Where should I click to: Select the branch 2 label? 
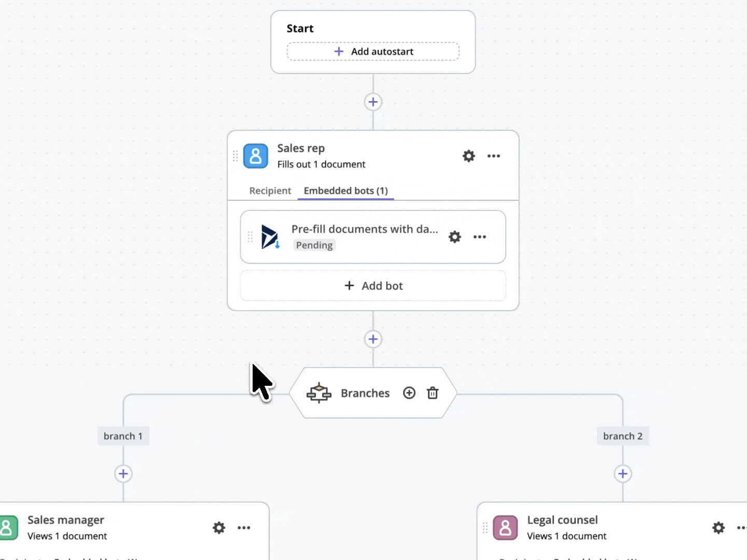click(x=622, y=436)
